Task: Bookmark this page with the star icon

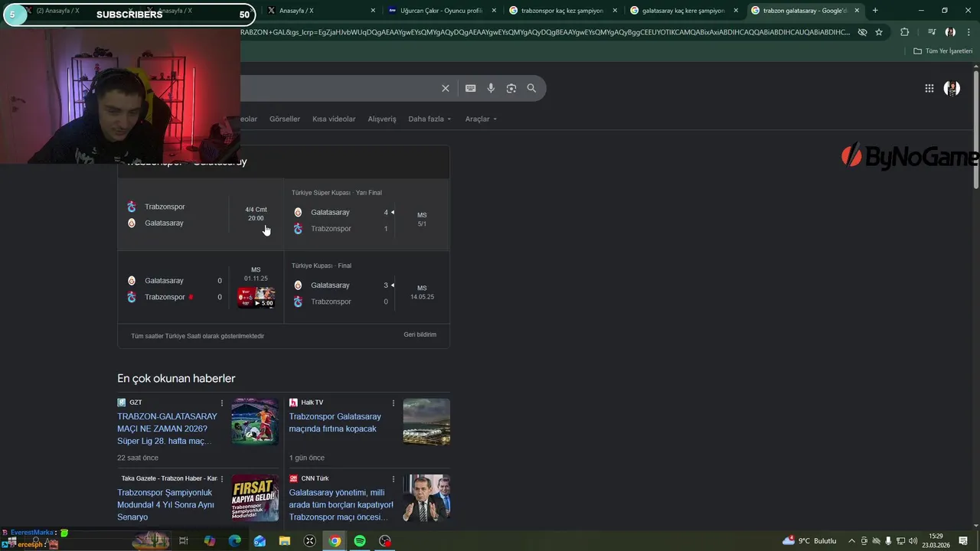Action: click(x=879, y=32)
